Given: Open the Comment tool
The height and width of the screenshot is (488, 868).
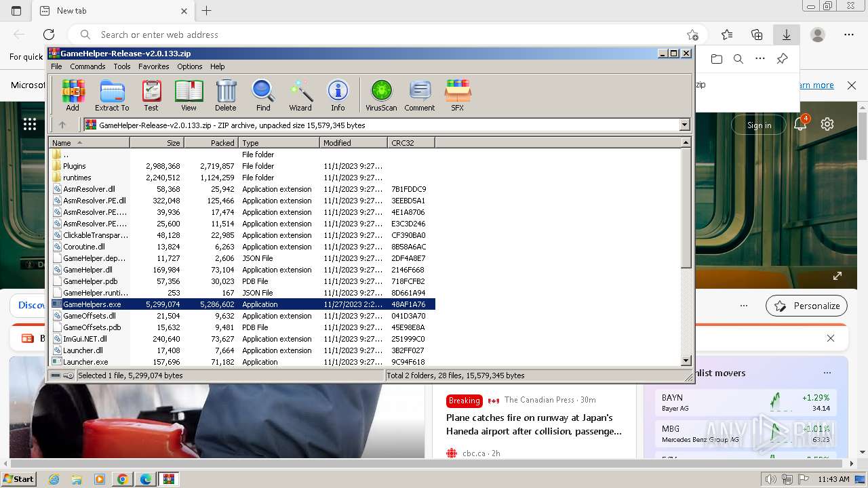Looking at the screenshot, I should [x=420, y=95].
